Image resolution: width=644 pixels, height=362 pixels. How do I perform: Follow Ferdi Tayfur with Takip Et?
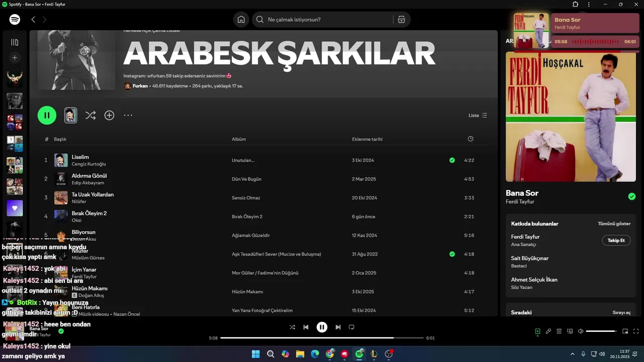point(616,240)
